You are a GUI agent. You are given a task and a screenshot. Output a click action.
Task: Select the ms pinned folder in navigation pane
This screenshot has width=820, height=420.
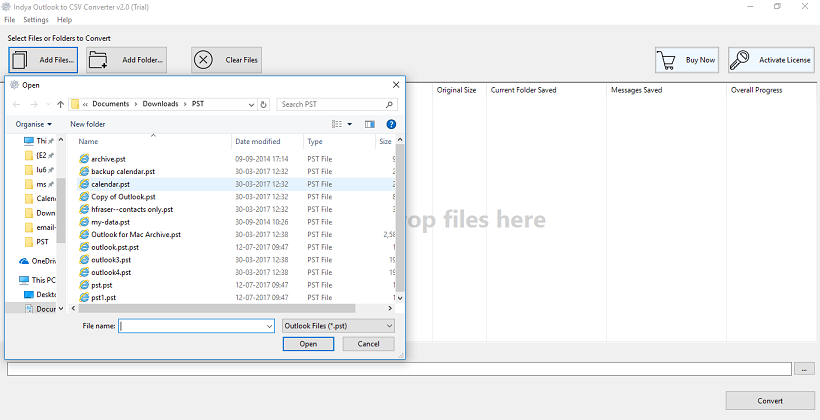point(37,184)
